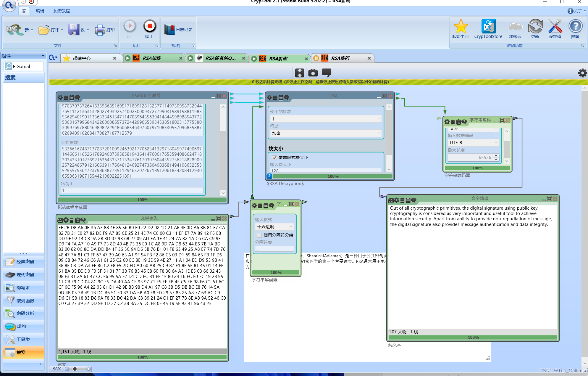
Task: Open Settings (设定值) tools icon
Action: tap(555, 26)
